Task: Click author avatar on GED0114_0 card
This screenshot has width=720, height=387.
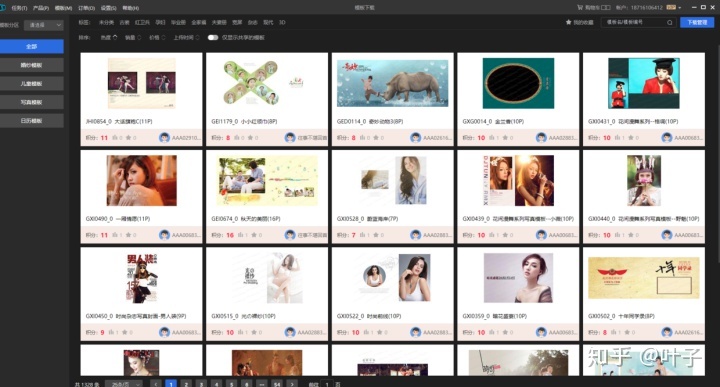Action: [x=416, y=137]
